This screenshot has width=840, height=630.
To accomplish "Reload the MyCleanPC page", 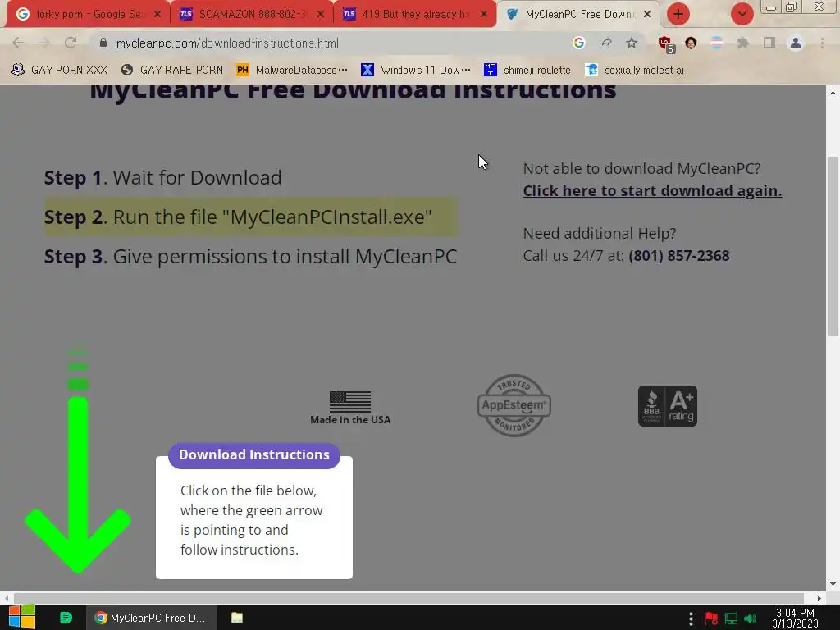I will 71,43.
